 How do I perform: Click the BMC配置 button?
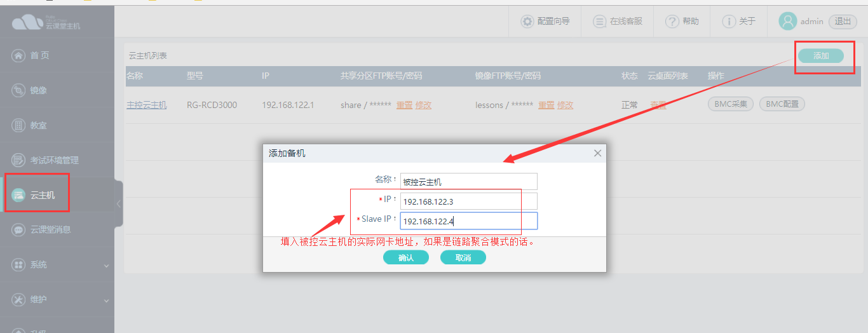[x=782, y=104]
